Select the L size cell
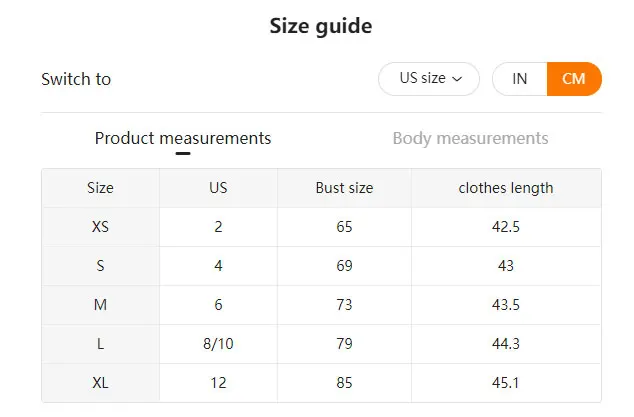Screen dimensions: 634x417 tap(101, 344)
